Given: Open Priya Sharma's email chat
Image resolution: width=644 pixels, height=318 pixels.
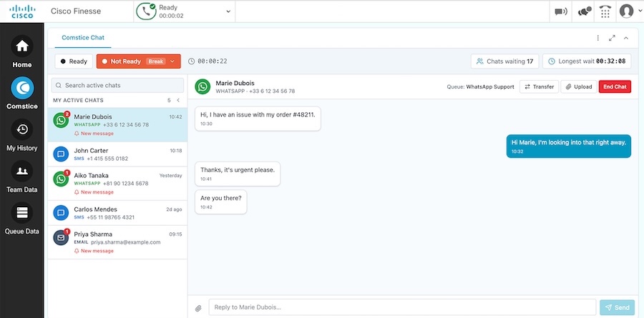Looking at the screenshot, I should point(117,242).
